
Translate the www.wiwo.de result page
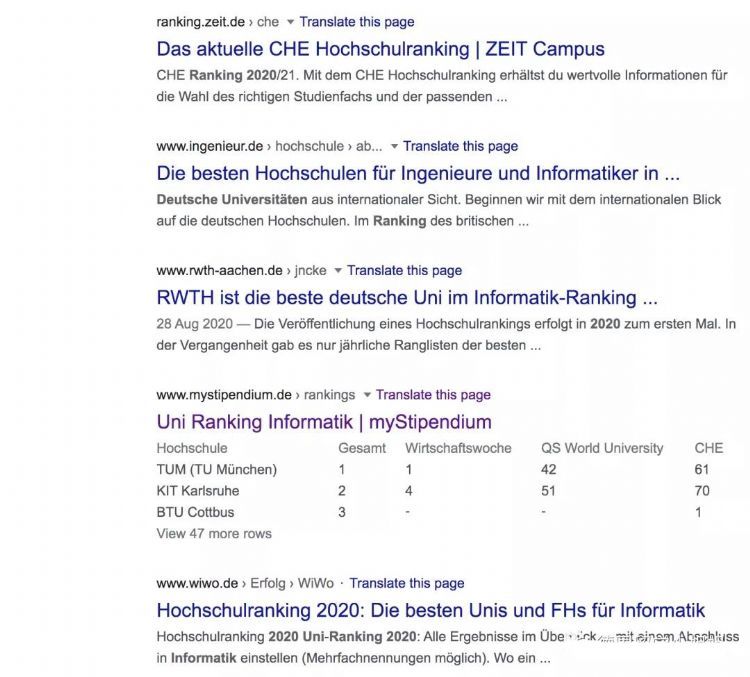[407, 583]
